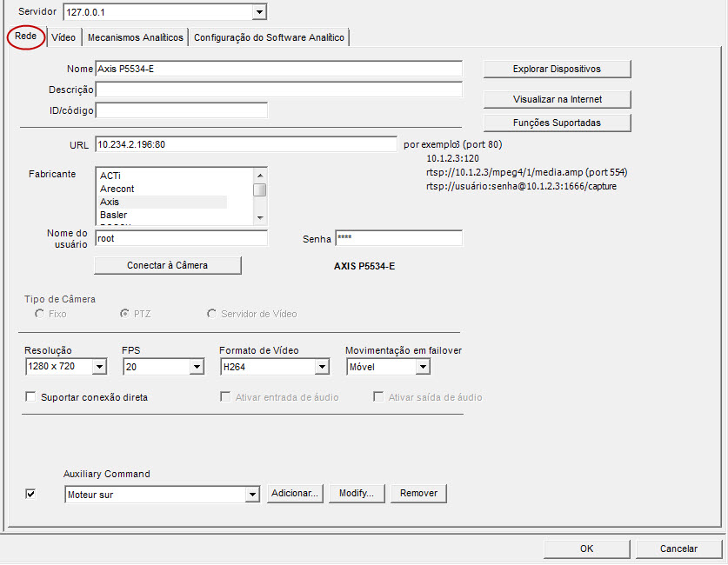Screen dimensions: 728x565
Task: Click the Remover button
Action: click(418, 494)
